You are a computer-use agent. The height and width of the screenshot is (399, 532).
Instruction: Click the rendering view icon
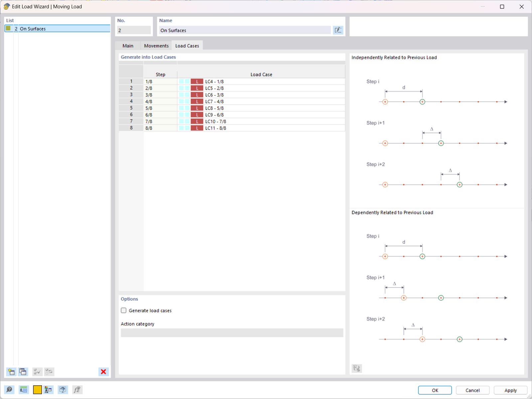coord(63,389)
